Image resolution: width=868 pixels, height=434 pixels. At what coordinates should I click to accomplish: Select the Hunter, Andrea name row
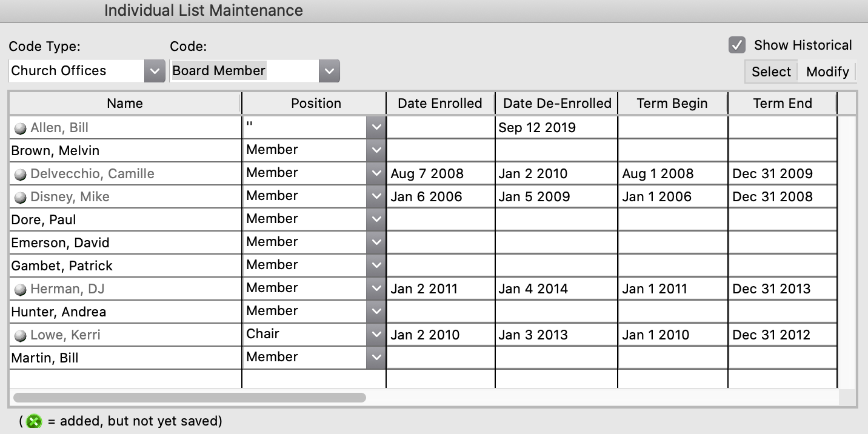click(59, 312)
